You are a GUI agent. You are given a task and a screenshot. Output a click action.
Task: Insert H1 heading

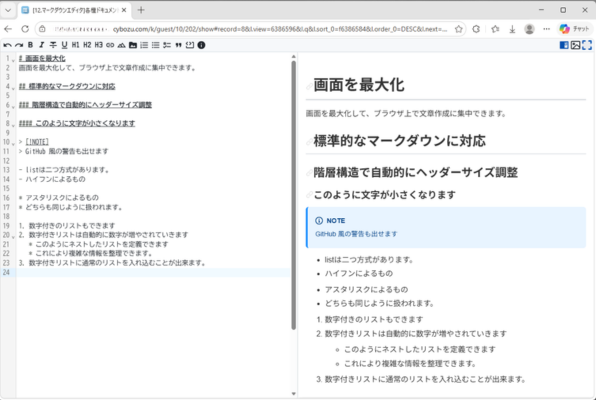point(76,45)
